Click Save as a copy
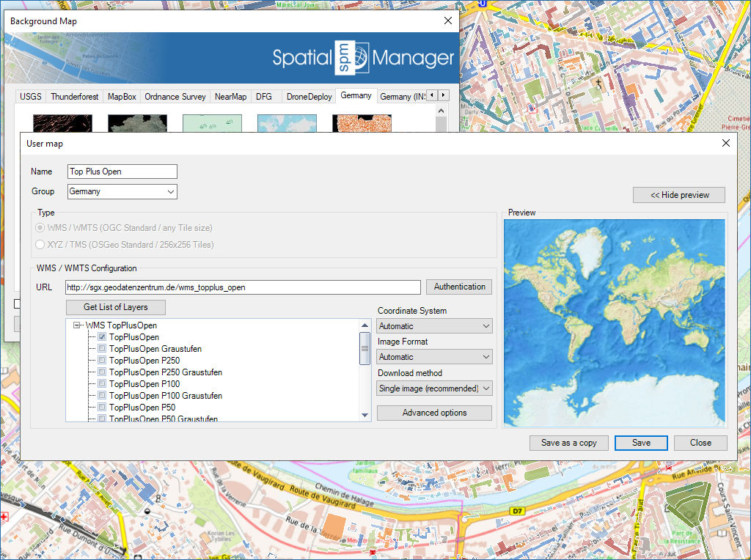This screenshot has width=751, height=560. pyautogui.click(x=569, y=443)
